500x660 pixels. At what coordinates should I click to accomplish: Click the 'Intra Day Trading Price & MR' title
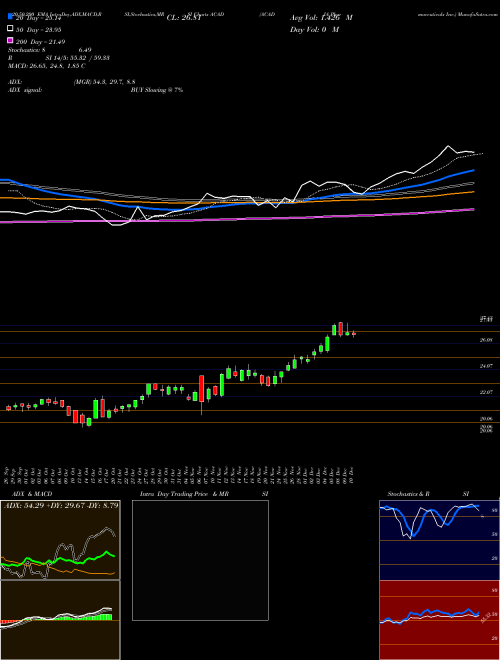(x=184, y=494)
